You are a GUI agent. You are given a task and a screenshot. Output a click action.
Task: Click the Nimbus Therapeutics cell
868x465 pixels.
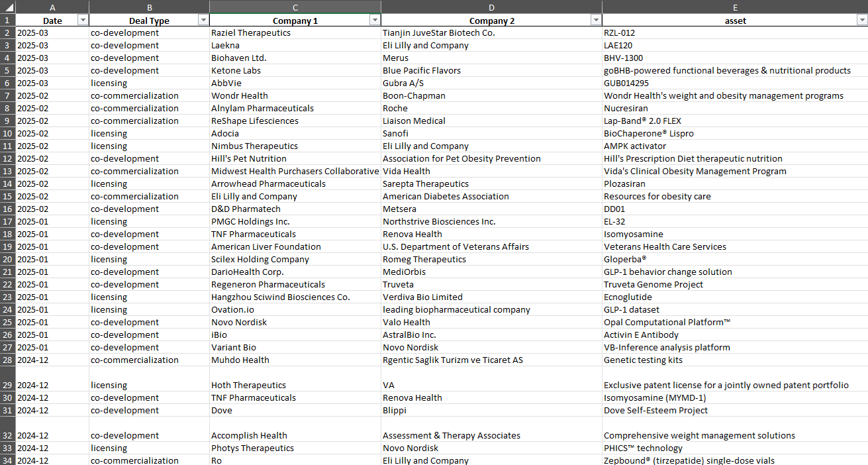(295, 146)
